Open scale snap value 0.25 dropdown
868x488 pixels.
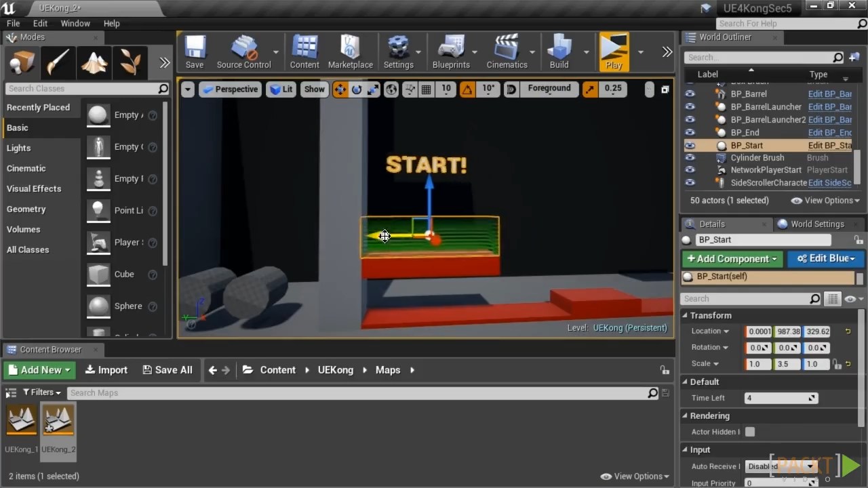613,89
